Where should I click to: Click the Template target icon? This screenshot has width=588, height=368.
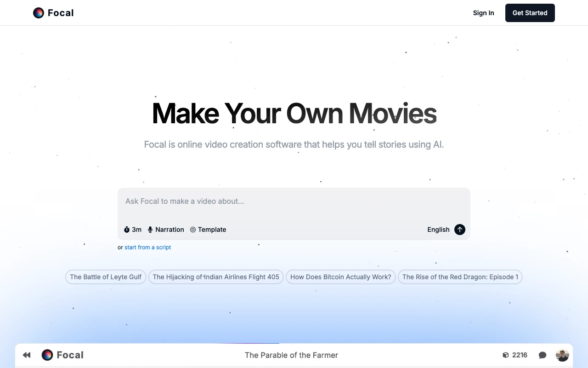coord(193,230)
